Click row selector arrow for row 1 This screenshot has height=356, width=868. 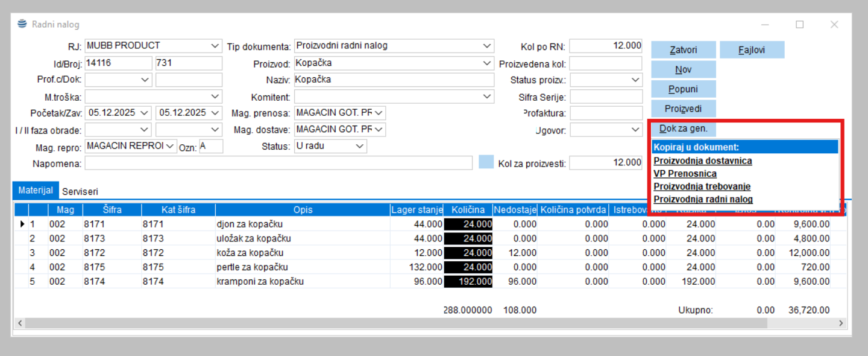point(23,224)
